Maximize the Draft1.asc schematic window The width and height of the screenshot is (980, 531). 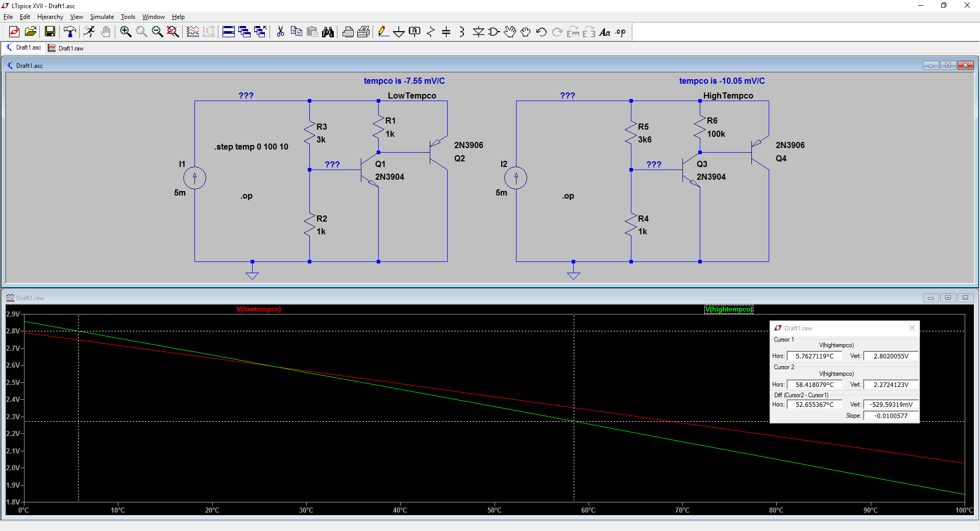click(948, 65)
